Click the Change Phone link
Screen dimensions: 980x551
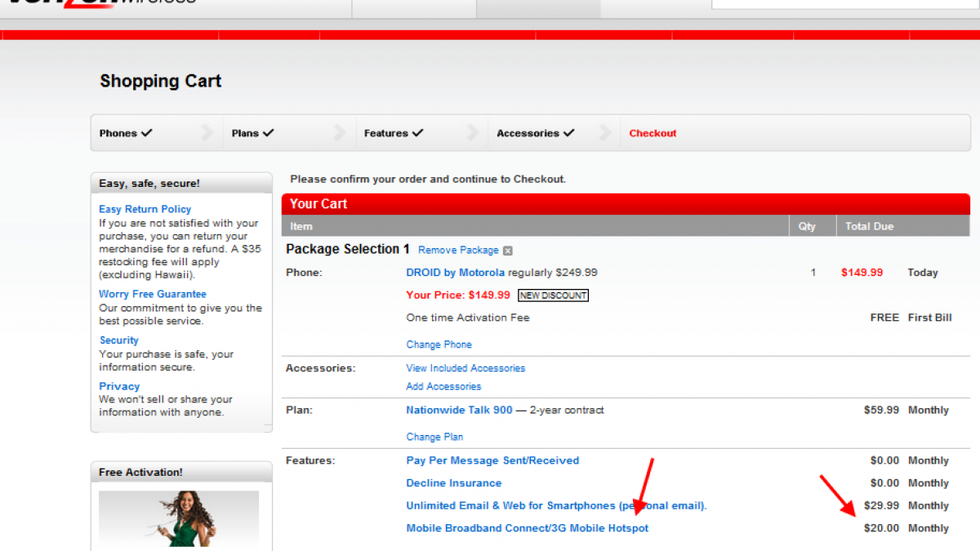[439, 344]
